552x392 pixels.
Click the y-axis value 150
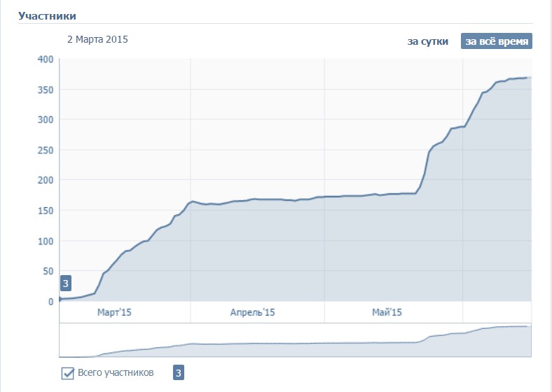46,211
